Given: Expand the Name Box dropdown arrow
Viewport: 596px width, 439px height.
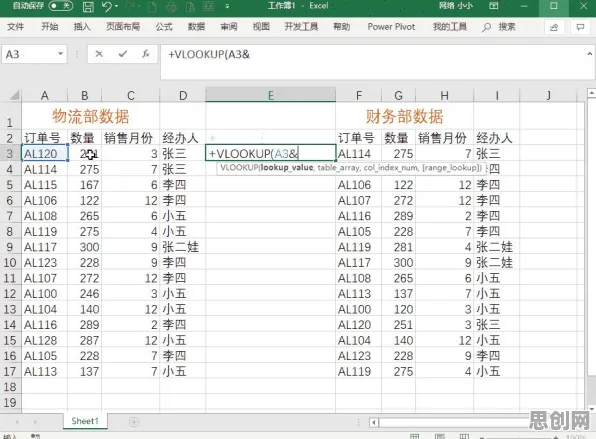Looking at the screenshot, I should coord(60,54).
